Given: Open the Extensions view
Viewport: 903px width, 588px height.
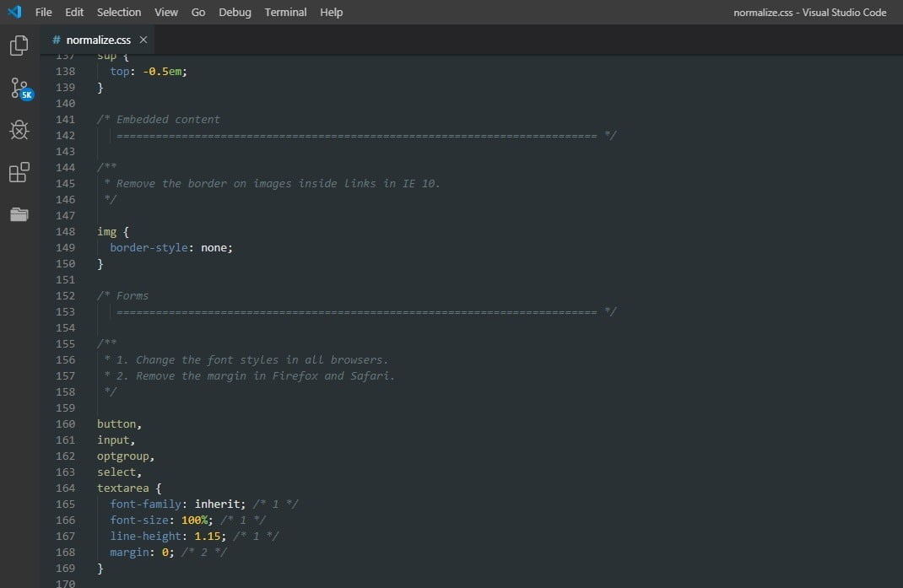Looking at the screenshot, I should click(x=19, y=172).
